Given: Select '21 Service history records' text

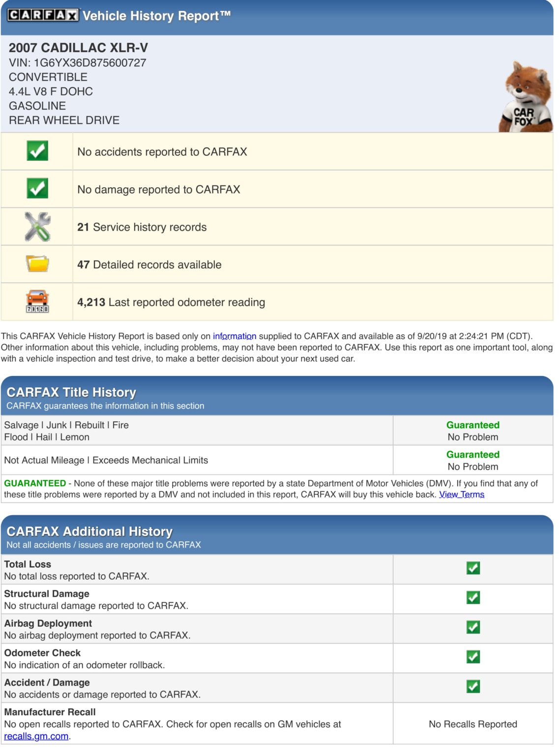Looking at the screenshot, I should (x=142, y=227).
